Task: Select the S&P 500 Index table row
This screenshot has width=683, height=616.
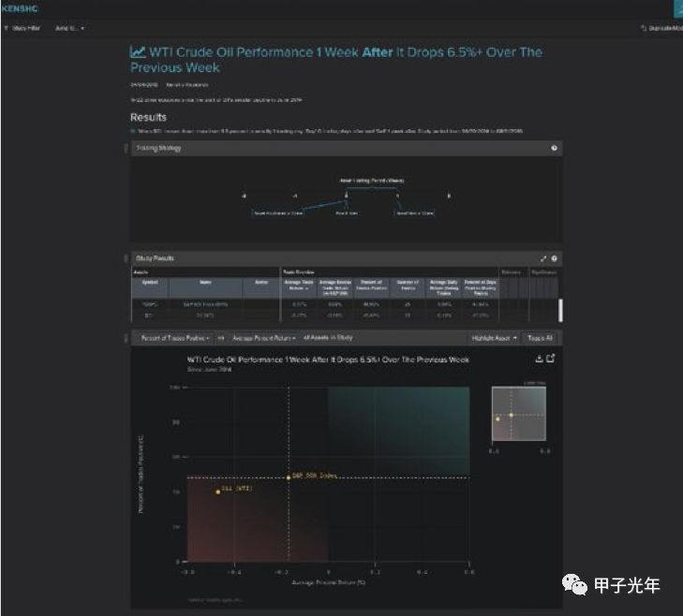Action: tap(345, 304)
